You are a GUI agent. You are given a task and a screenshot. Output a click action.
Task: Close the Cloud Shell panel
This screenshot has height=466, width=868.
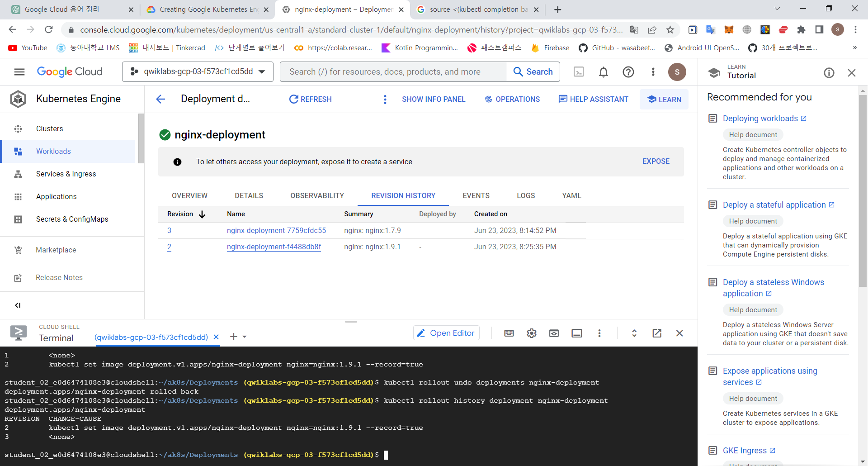coord(679,333)
